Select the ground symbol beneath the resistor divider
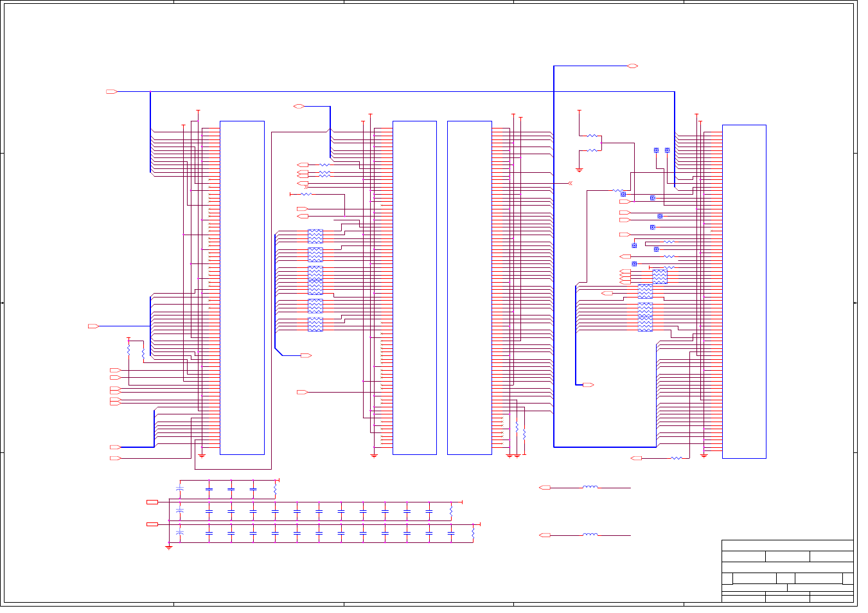Screen dimensions: 868x613 tap(579, 170)
